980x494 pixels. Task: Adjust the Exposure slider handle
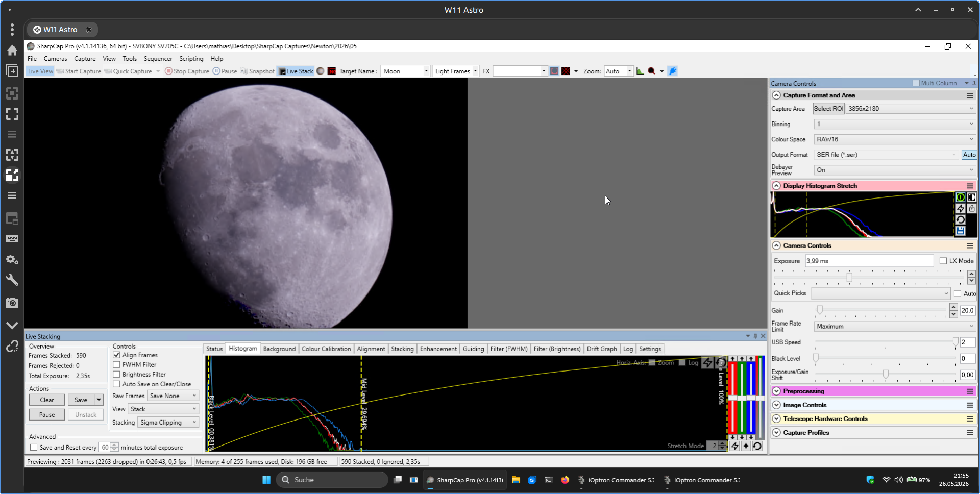click(849, 278)
